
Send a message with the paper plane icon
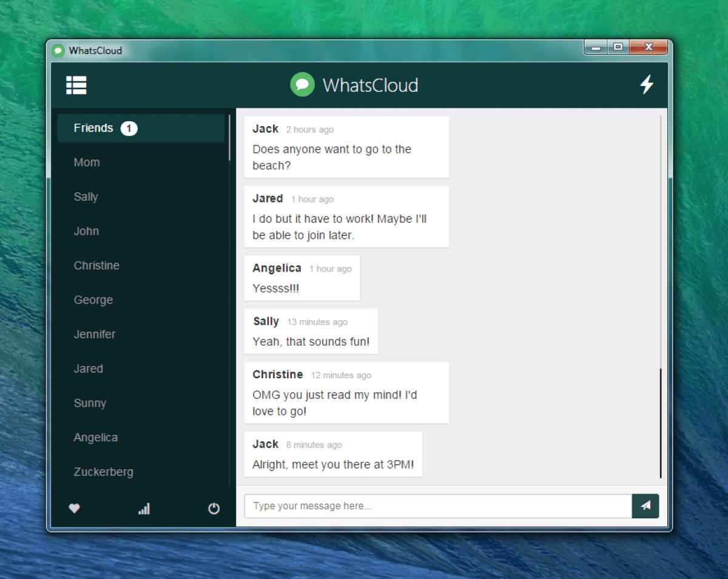tap(645, 506)
